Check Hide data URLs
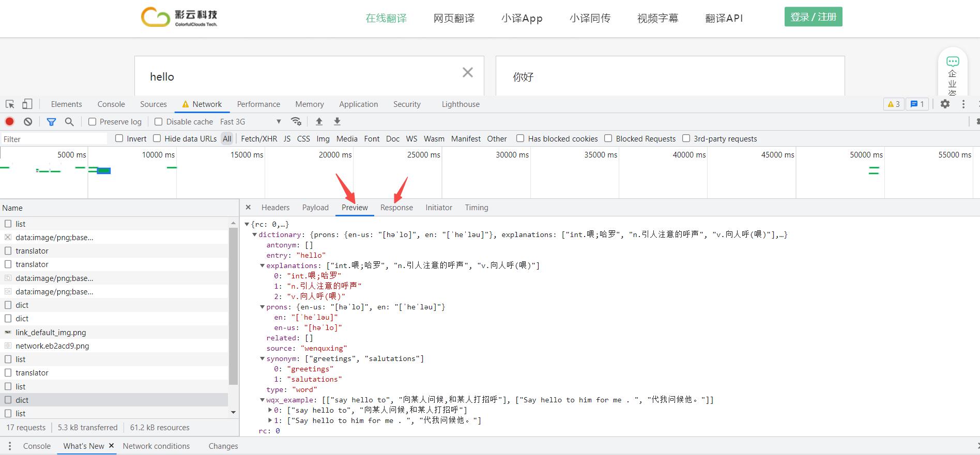 click(157, 138)
